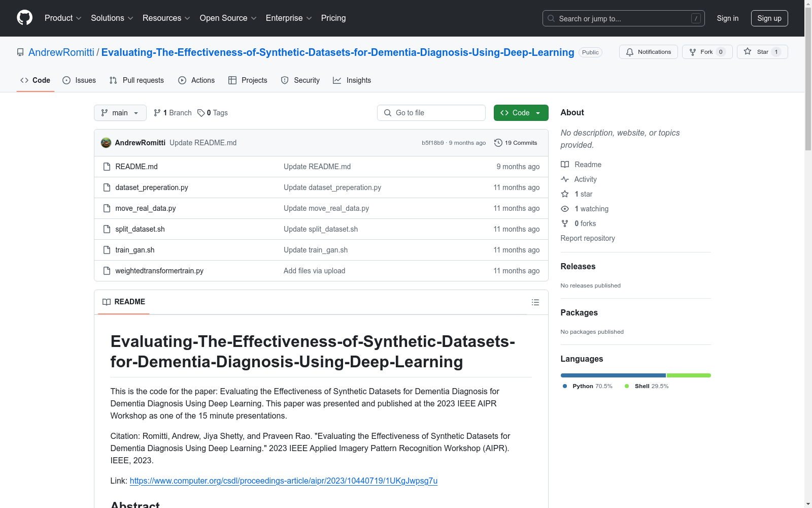Open the Packages heading link
The width and height of the screenshot is (812, 508).
[x=579, y=312]
